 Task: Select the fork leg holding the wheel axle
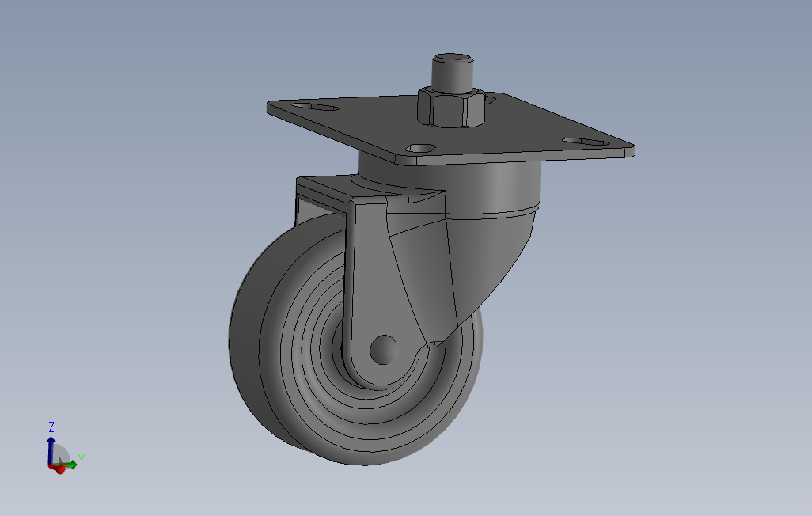pyautogui.click(x=381, y=290)
